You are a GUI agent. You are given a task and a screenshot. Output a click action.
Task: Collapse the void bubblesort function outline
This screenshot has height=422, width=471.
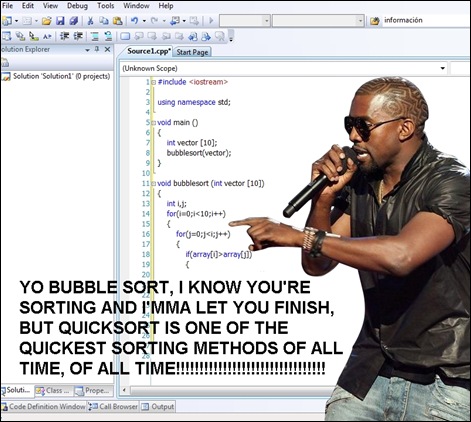[x=153, y=183]
